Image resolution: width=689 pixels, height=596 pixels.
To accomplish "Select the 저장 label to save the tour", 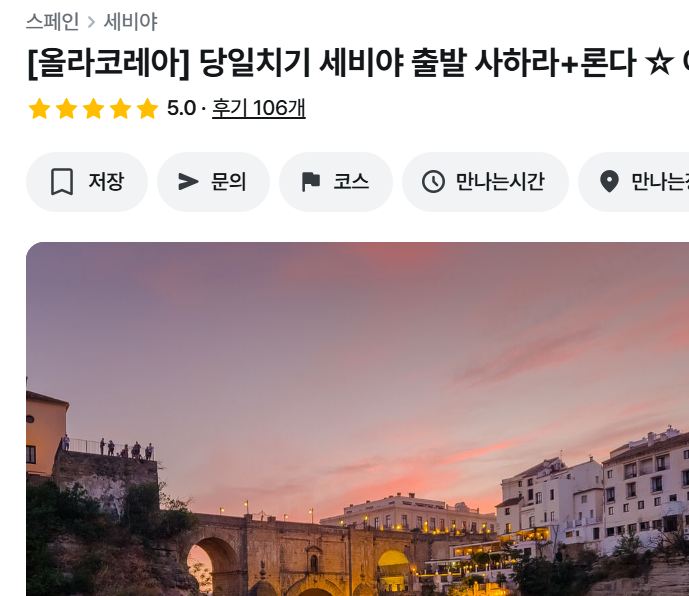I will click(x=106, y=182).
